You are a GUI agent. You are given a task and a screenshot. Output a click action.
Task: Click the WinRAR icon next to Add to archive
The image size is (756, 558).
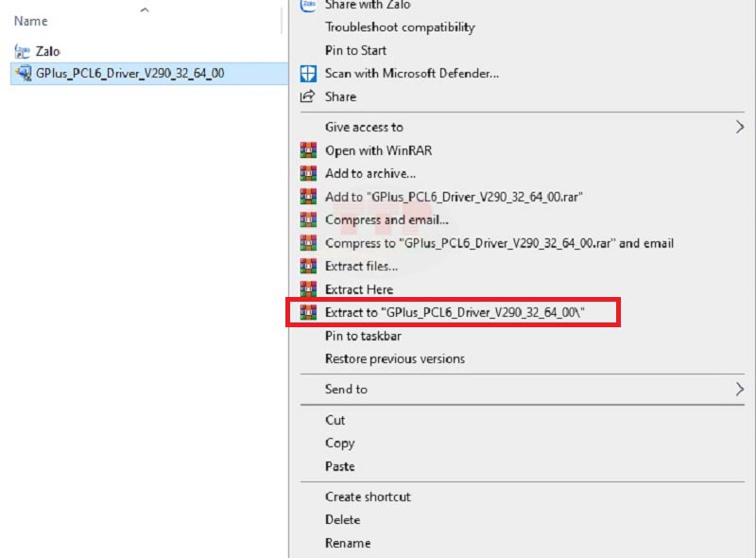click(307, 173)
